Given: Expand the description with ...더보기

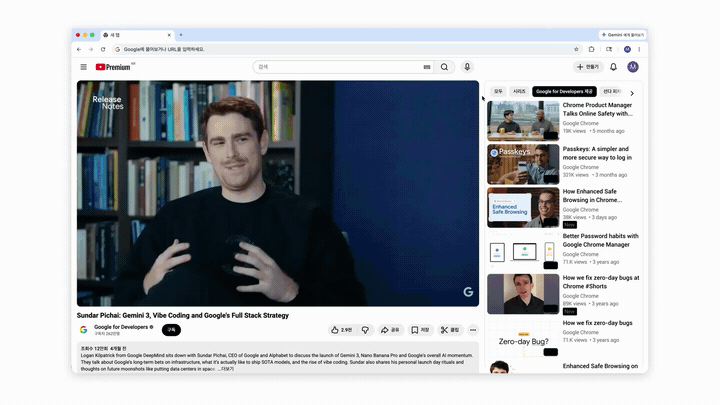Looking at the screenshot, I should 225,369.
